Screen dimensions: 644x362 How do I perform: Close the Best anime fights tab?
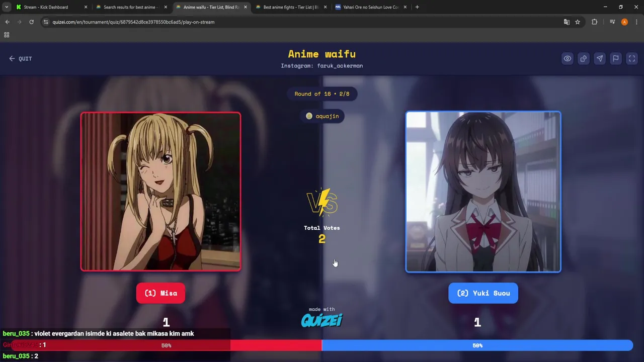click(325, 7)
